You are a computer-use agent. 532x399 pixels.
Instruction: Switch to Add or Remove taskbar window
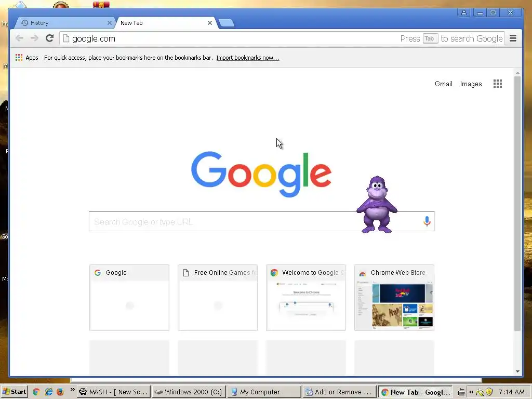(339, 392)
